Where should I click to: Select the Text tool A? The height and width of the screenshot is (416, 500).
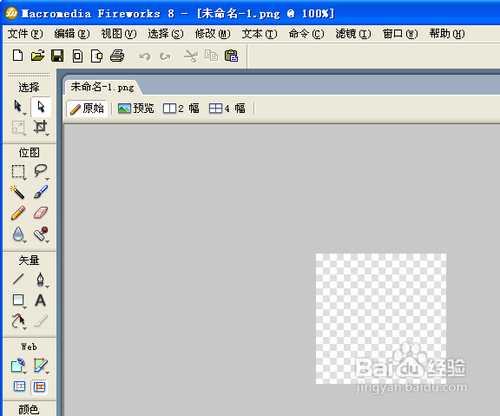(40, 300)
